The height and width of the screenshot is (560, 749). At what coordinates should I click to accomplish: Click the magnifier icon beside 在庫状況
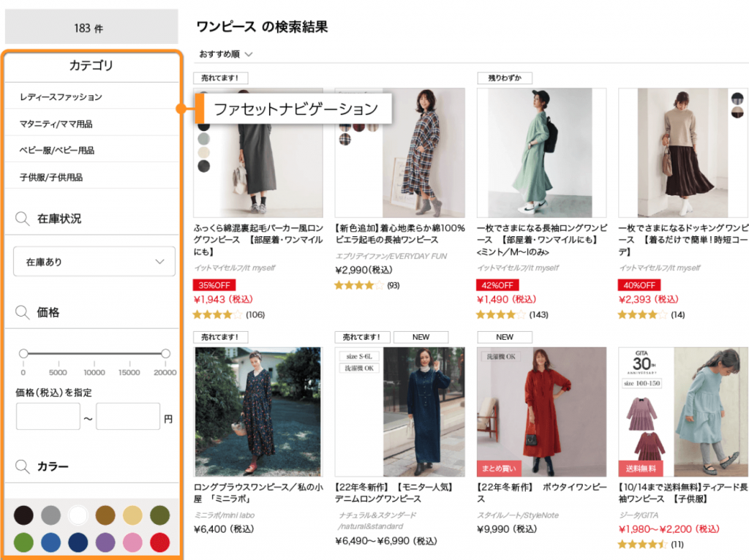tap(23, 219)
